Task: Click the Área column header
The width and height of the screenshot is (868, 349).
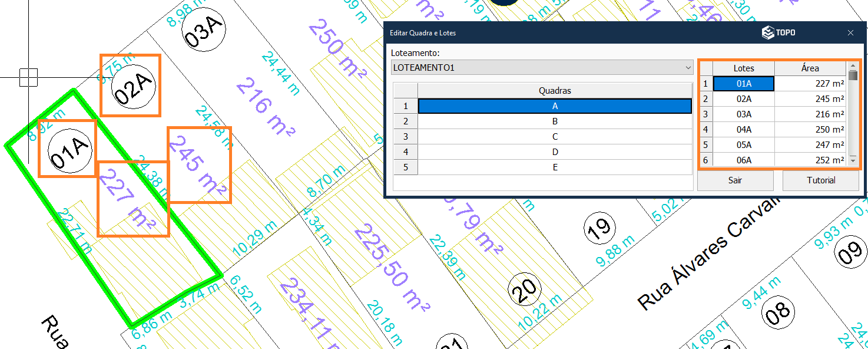Action: click(810, 68)
